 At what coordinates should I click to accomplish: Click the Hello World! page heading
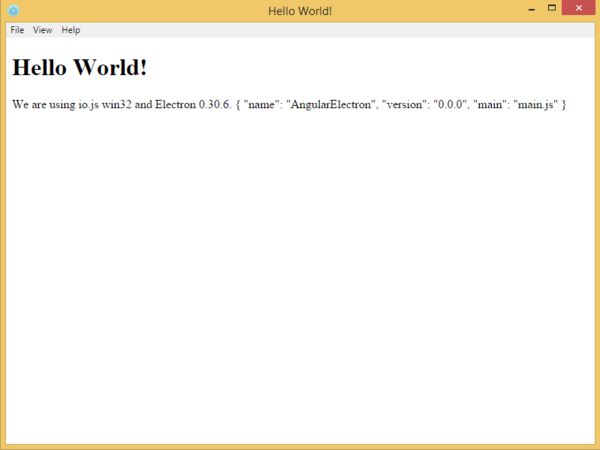pyautogui.click(x=80, y=67)
